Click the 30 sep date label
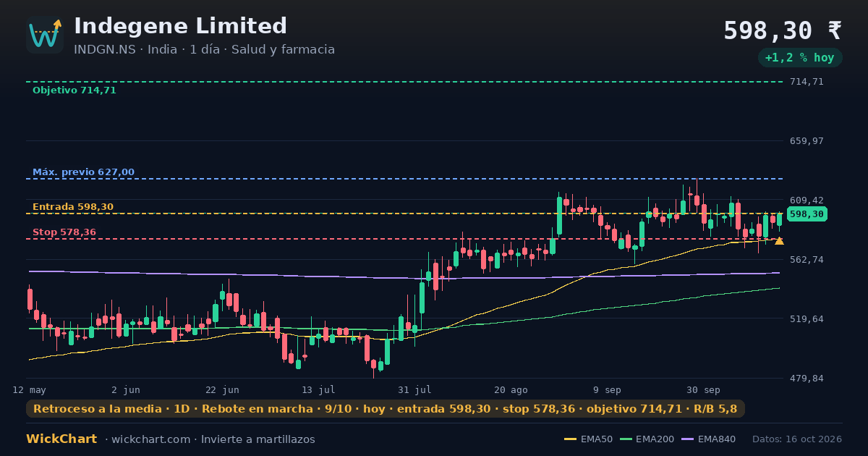This screenshot has width=868, height=456. [703, 389]
